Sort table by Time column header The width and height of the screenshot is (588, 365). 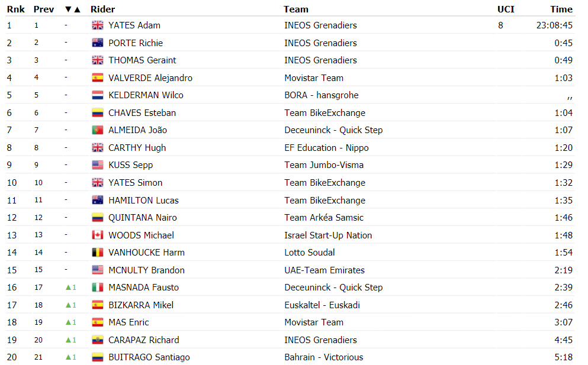(x=561, y=9)
